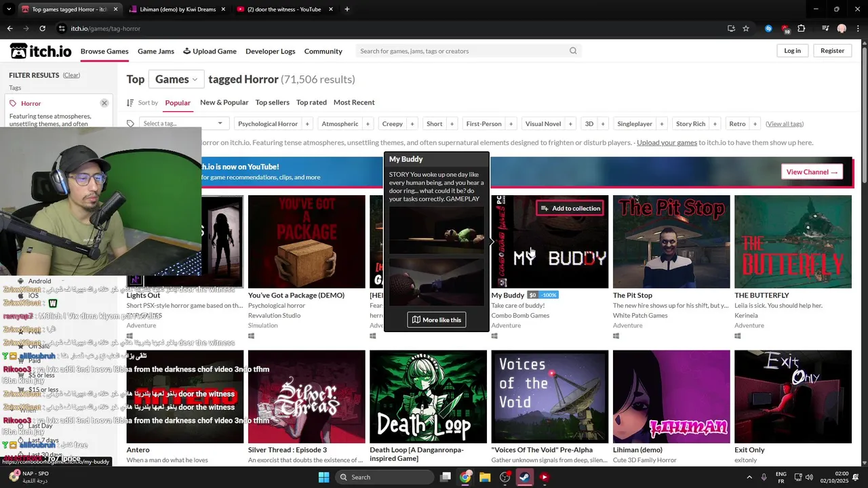Open THE BUTTERFLY game thumbnail

point(793,241)
